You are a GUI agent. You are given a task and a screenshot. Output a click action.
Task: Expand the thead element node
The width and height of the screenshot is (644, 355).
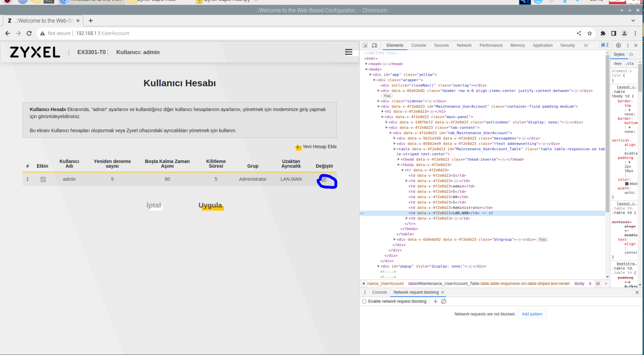click(x=398, y=159)
